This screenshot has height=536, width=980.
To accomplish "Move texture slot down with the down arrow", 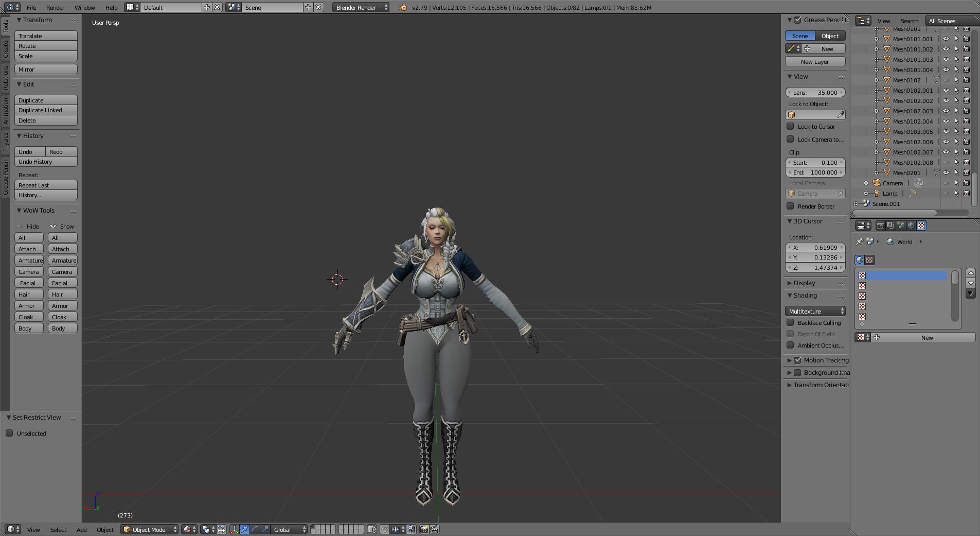I will 971,283.
